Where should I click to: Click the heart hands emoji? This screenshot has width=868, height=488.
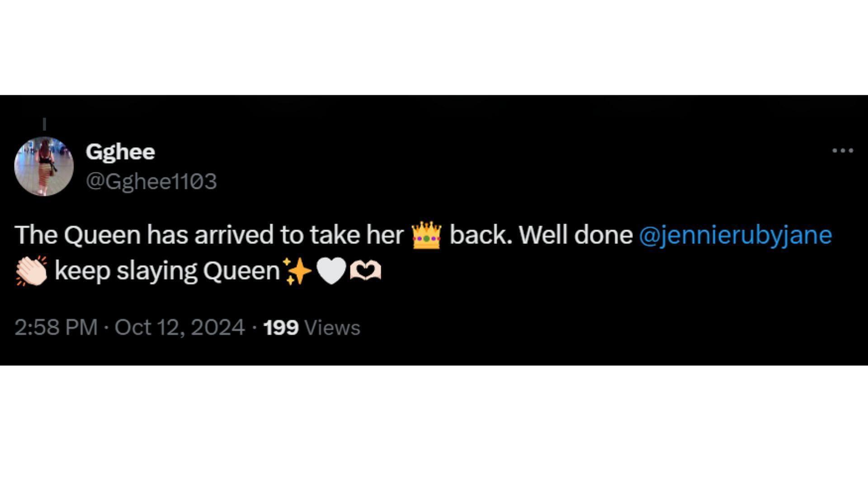click(x=365, y=271)
